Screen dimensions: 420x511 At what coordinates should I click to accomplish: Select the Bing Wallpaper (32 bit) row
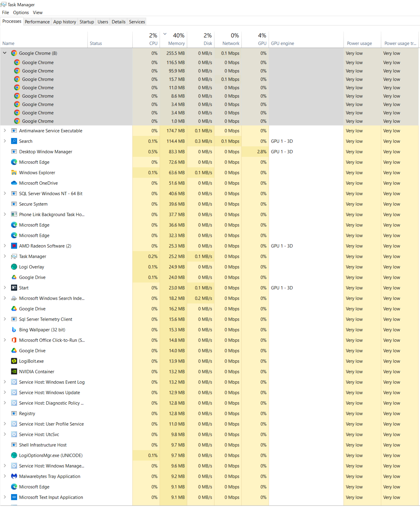pos(210,330)
